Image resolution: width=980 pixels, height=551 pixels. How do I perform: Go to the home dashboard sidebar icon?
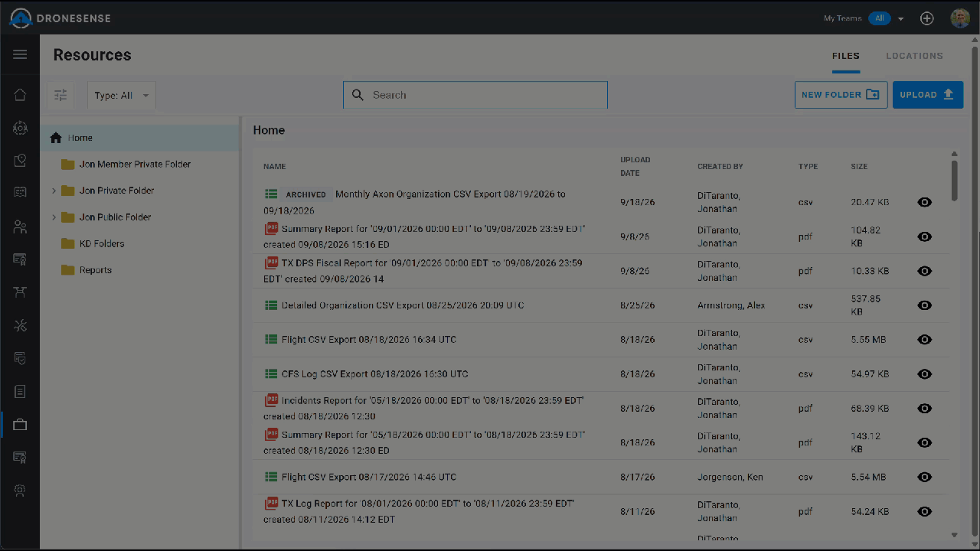(20, 95)
